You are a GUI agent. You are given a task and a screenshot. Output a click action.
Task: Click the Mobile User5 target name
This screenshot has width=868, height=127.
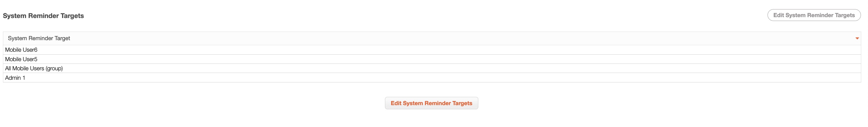[21, 59]
